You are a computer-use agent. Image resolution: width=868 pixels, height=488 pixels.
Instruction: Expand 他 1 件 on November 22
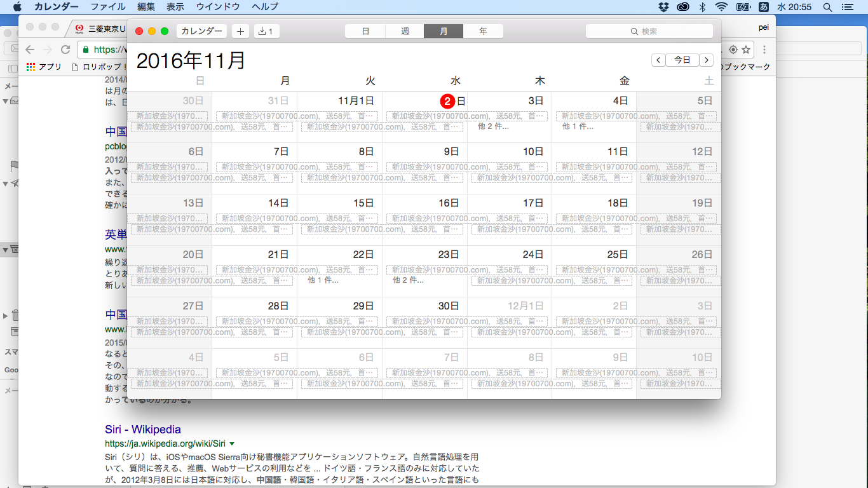click(323, 280)
